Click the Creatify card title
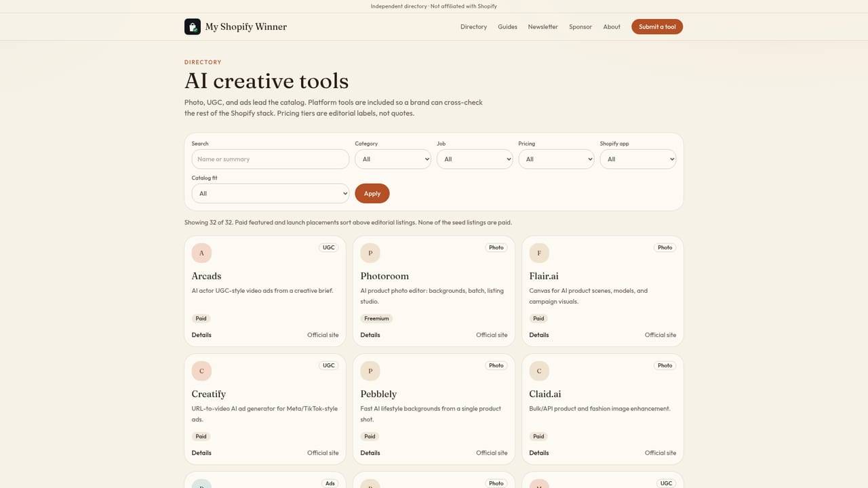The height and width of the screenshot is (488, 868). coord(209,394)
